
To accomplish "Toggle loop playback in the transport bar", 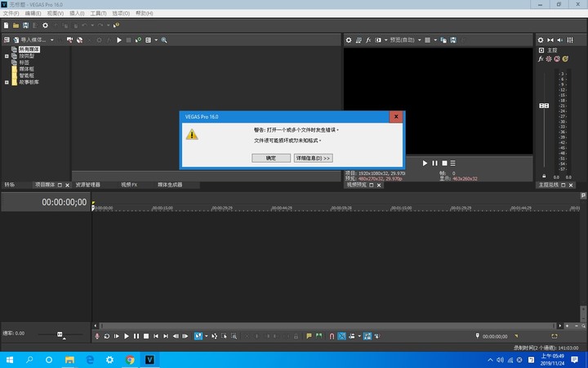I will (107, 336).
